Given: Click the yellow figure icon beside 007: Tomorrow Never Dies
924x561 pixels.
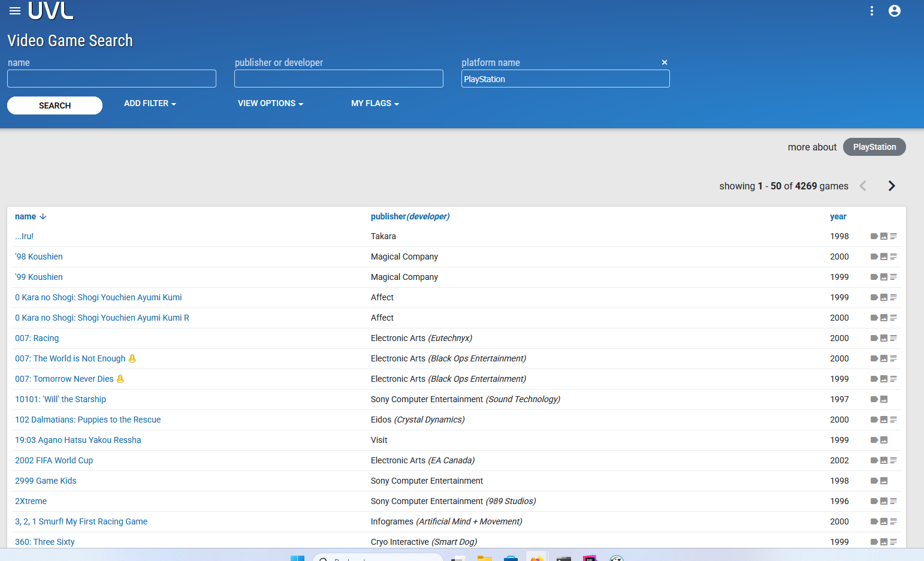Looking at the screenshot, I should 120,379.
